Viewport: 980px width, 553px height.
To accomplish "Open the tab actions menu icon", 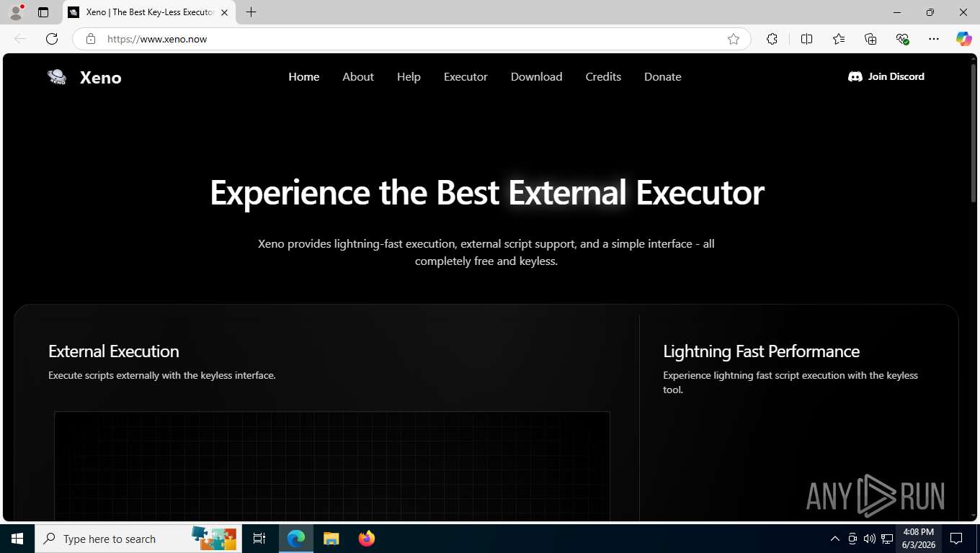I will tap(43, 12).
